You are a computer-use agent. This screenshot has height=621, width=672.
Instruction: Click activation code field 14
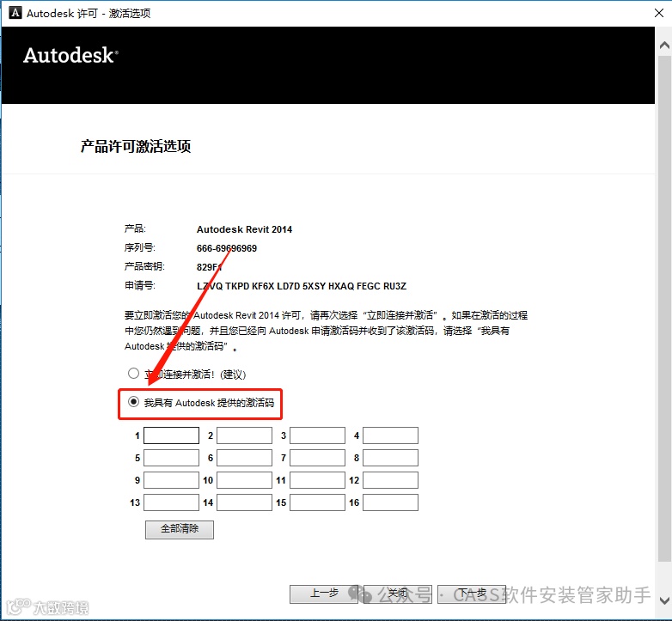244,502
